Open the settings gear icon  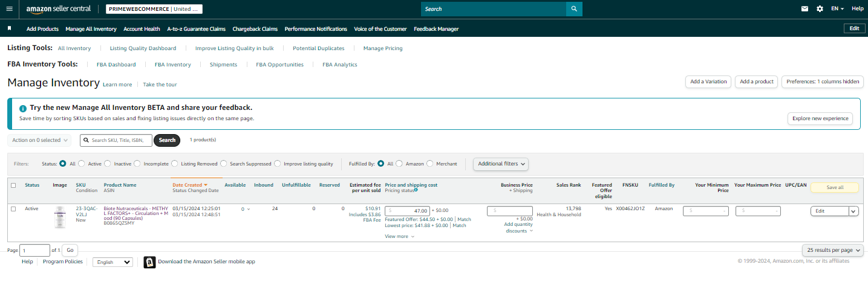tap(820, 9)
